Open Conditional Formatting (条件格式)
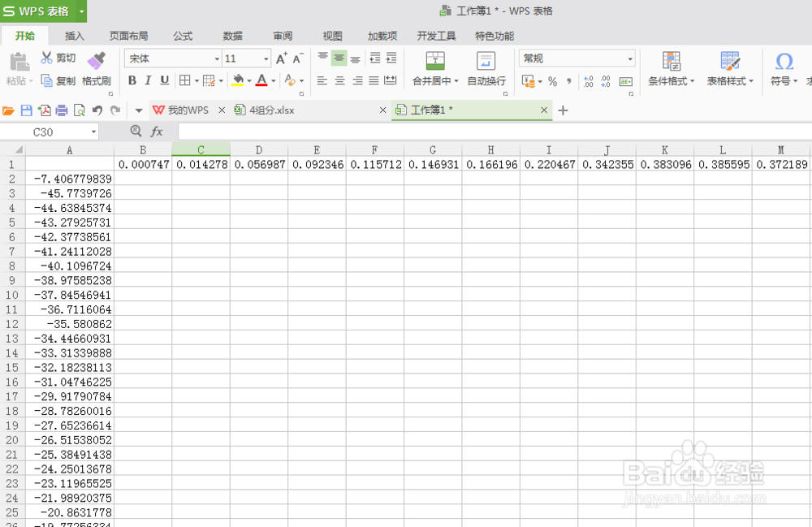This screenshot has width=812, height=527. coord(672,68)
